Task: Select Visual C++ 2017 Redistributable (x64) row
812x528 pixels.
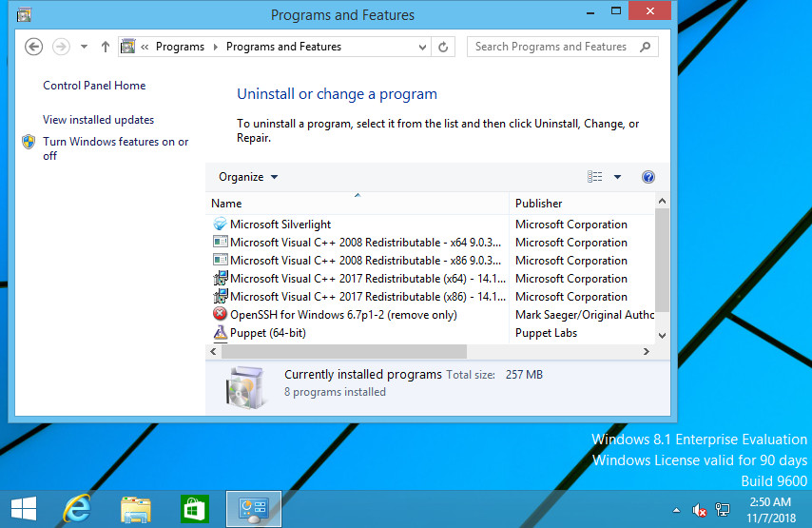Action: click(x=358, y=279)
